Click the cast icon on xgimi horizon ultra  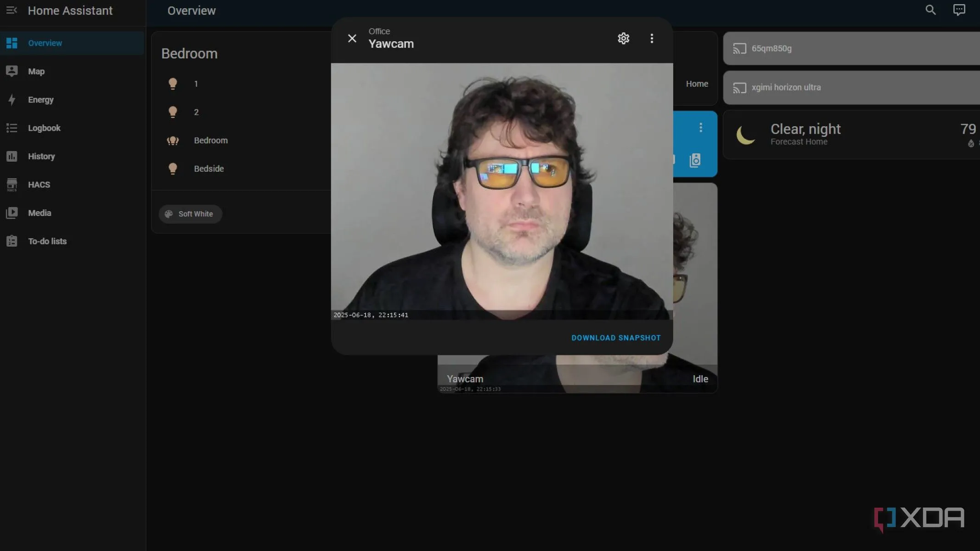pos(739,88)
